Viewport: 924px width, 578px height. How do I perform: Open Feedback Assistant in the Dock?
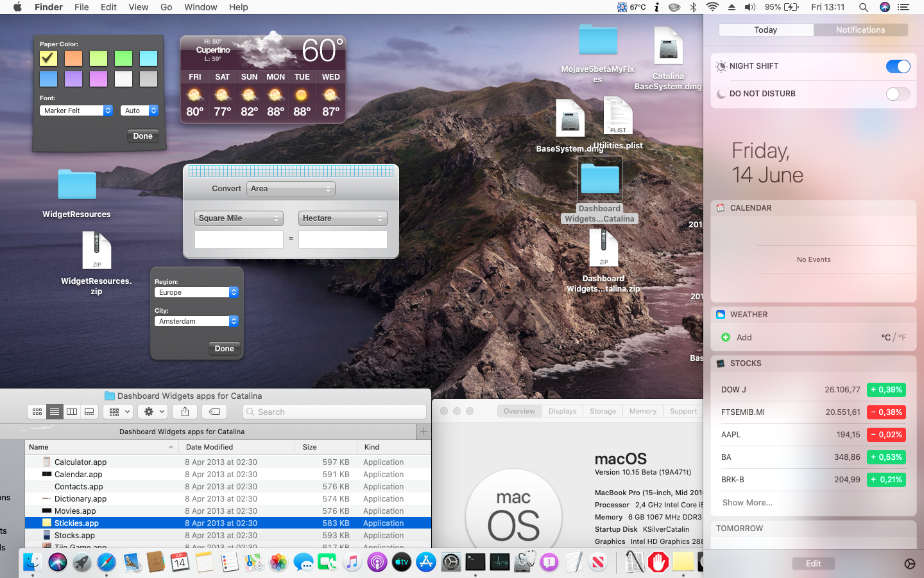tap(549, 563)
